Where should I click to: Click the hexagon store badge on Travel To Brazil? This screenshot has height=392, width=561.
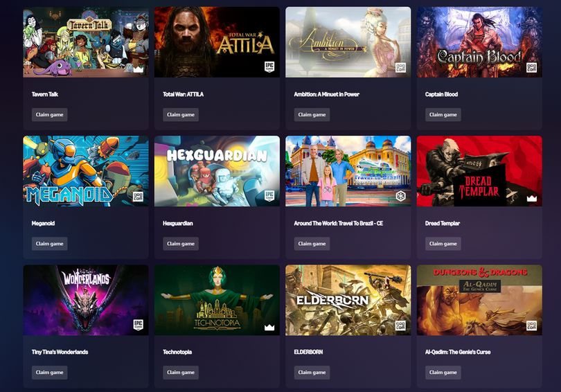point(400,196)
